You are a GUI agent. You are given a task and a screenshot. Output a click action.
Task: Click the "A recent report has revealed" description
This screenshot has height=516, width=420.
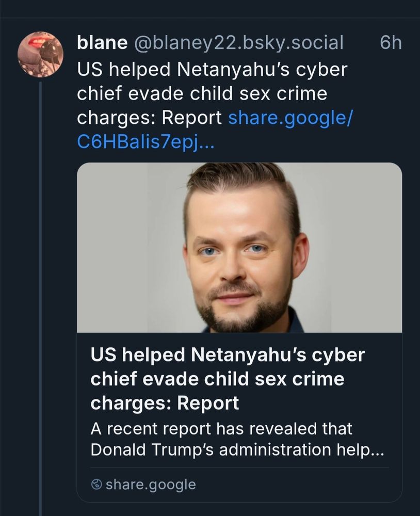(222, 428)
